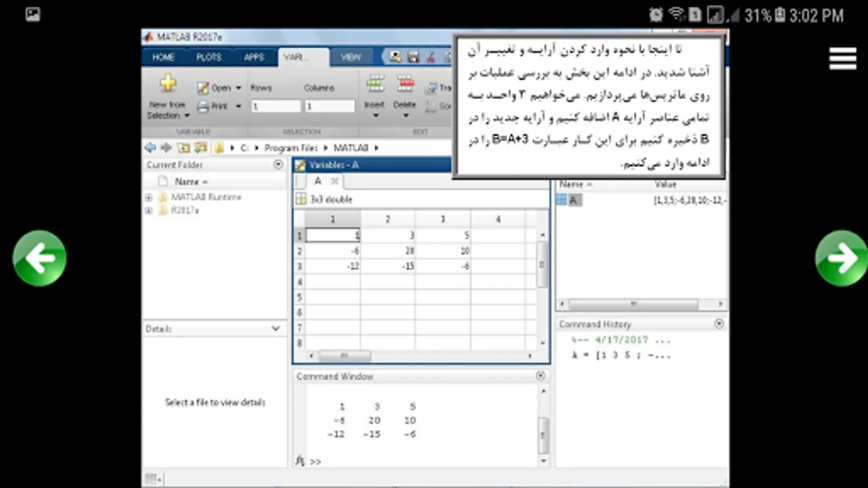
Task: Select the VARIABLE ribbon tab
Action: coord(303,57)
